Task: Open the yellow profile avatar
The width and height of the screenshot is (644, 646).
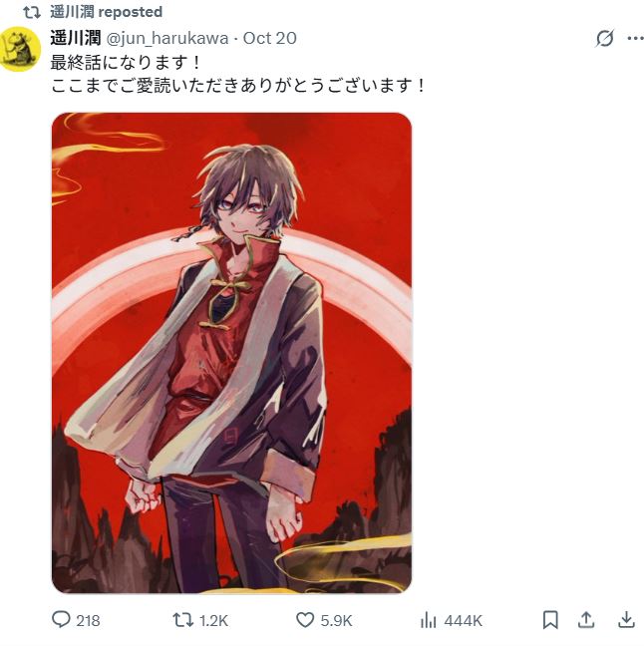Action: pos(20,49)
